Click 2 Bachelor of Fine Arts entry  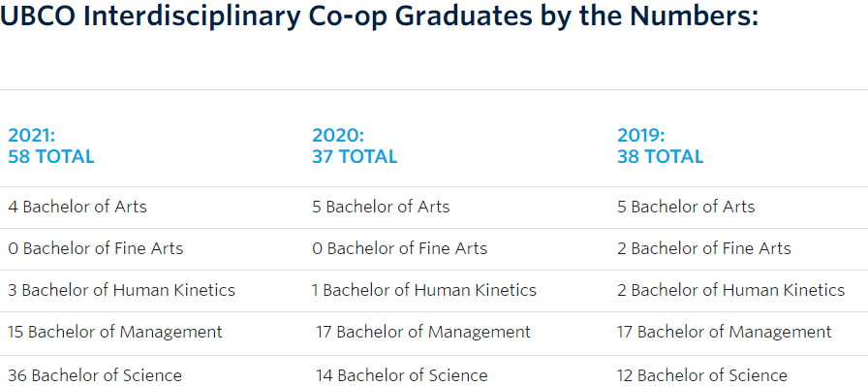[x=704, y=248]
